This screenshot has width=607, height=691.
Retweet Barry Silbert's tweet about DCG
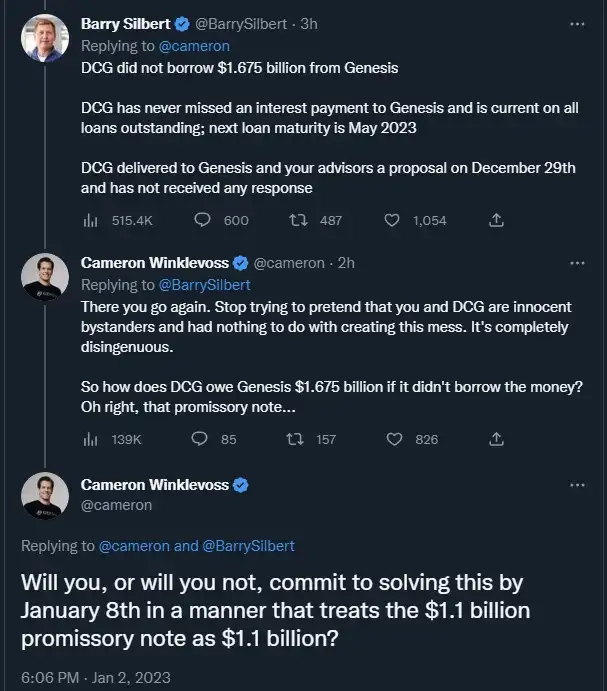point(298,220)
